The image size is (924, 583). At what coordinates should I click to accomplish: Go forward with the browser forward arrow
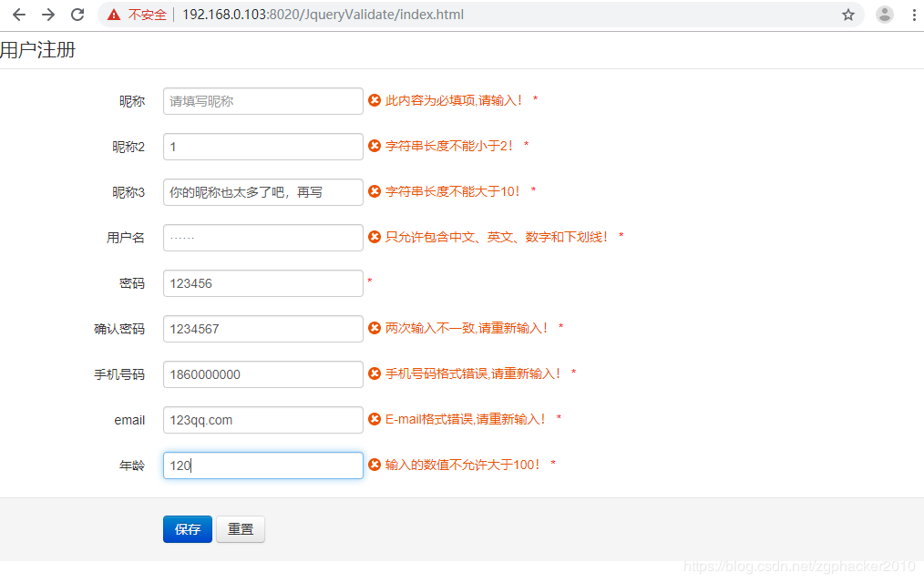pos(48,15)
